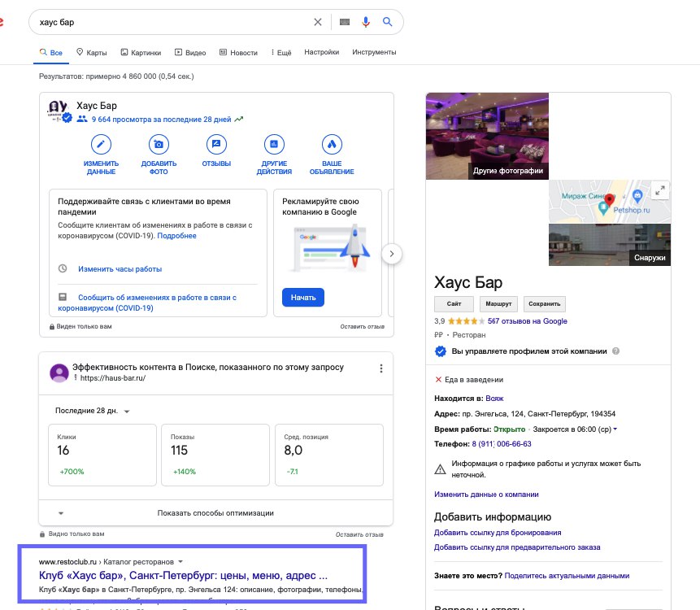Click the clock icon beside Изменить часы работы
The image size is (700, 610).
coord(63,269)
